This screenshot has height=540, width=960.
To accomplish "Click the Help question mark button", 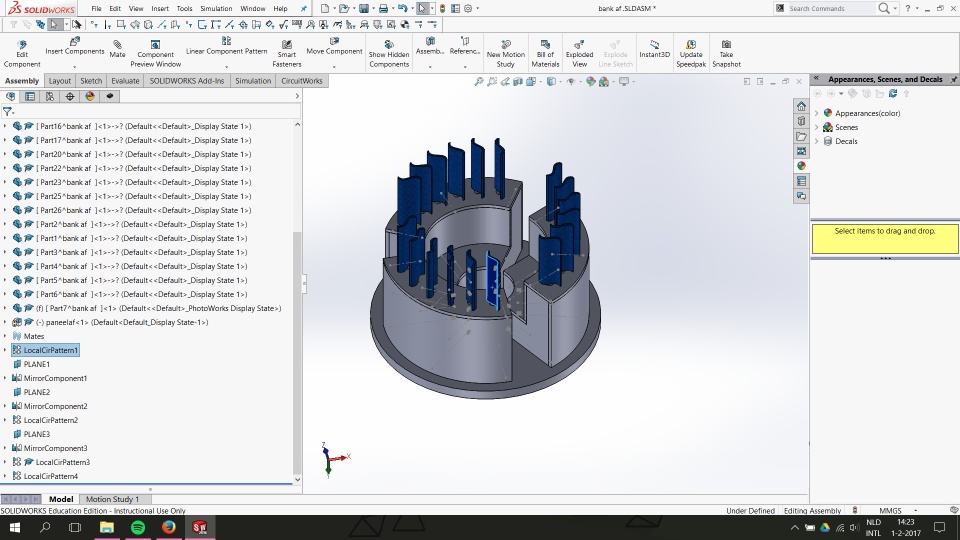I will 908,9.
